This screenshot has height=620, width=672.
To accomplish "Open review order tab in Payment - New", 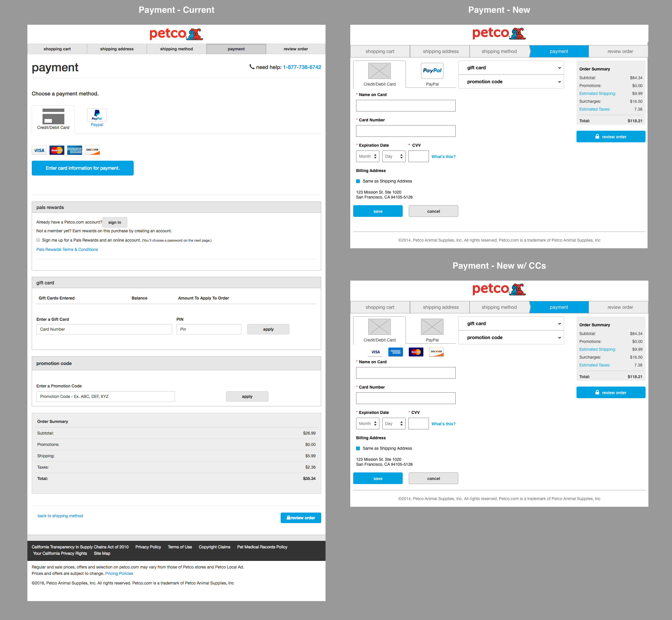I will [x=620, y=51].
